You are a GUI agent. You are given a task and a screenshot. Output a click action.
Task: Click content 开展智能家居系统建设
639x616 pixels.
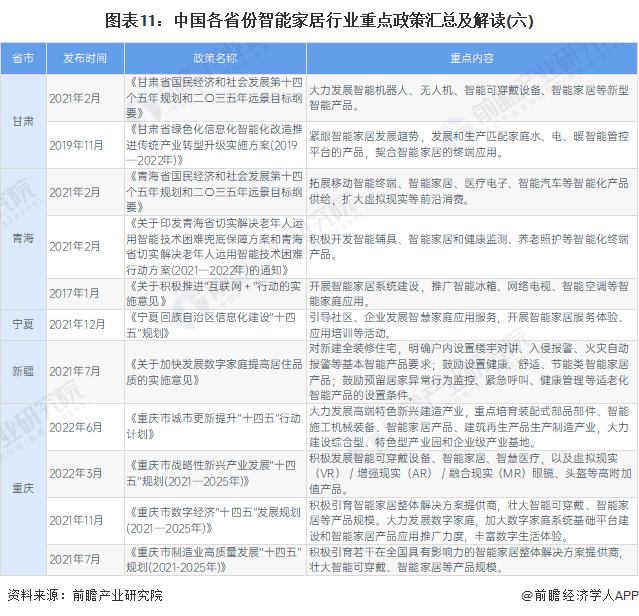click(469, 294)
